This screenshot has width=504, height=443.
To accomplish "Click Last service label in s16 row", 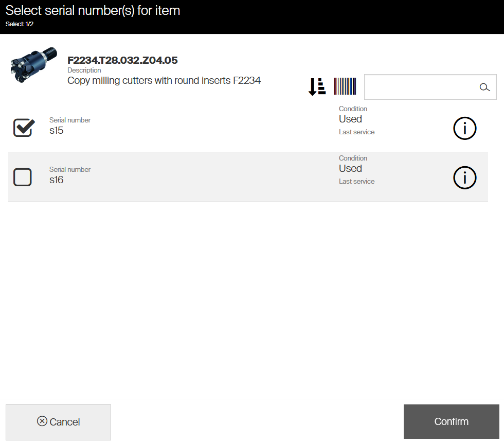I will [356, 182].
